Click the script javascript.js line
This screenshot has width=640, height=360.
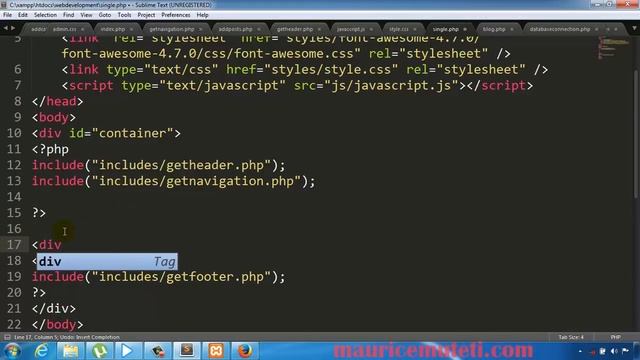coord(298,86)
